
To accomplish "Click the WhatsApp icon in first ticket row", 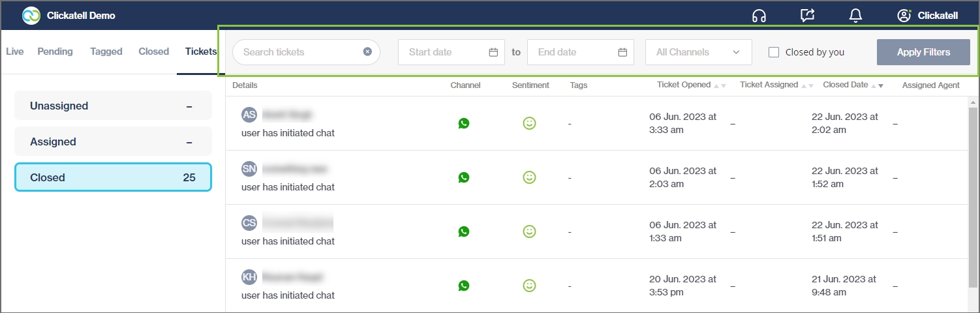I will [x=464, y=123].
